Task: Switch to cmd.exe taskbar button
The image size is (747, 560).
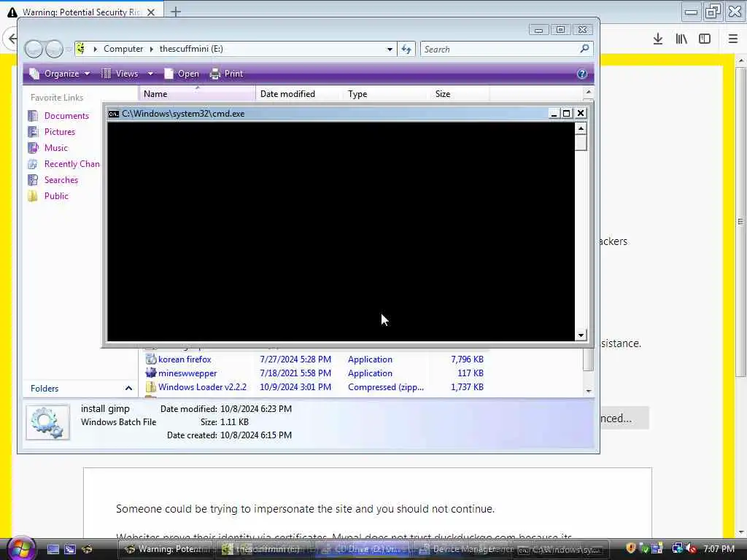Action: pos(561,549)
